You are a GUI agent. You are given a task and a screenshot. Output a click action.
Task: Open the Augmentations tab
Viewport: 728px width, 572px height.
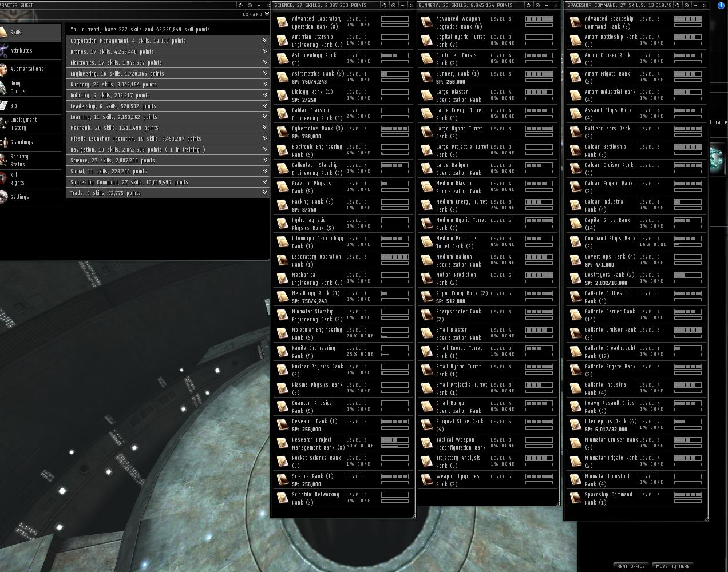point(30,69)
